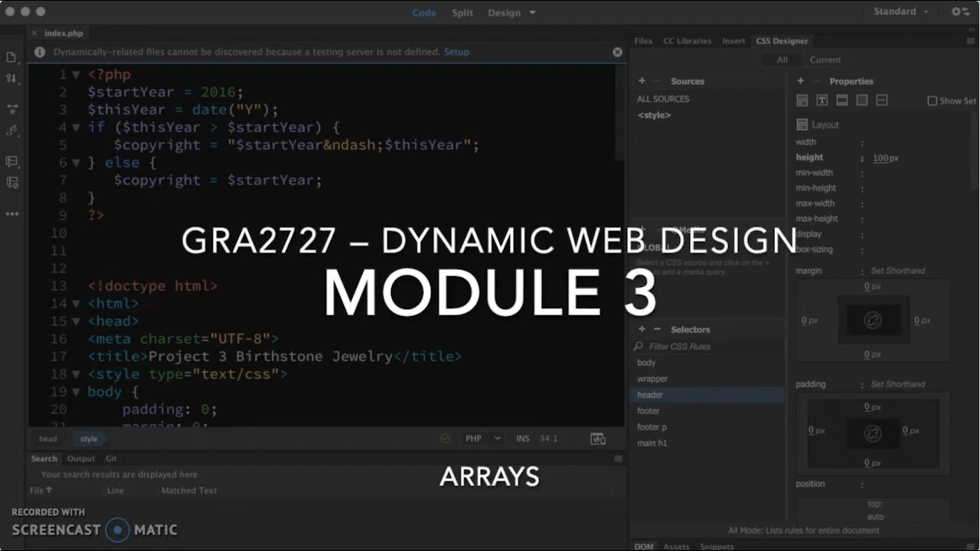Screen dimensions: 980x551
Task: Open the Search panel options menu icon
Action: pyautogui.click(x=618, y=459)
